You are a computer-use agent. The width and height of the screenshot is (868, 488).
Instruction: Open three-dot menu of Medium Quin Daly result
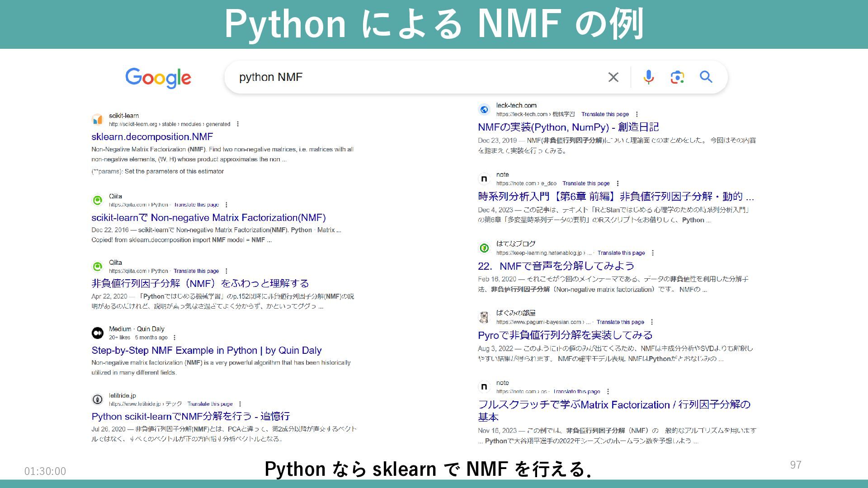point(175,338)
